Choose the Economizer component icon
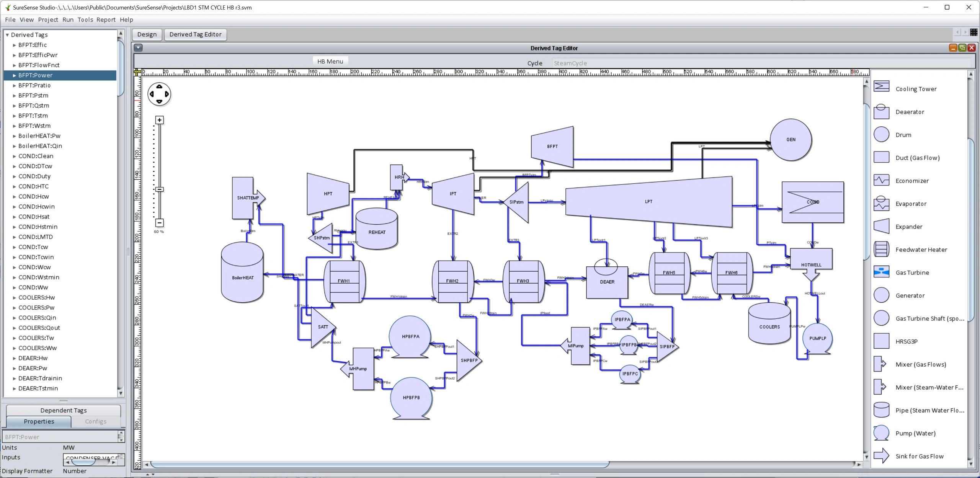Image resolution: width=980 pixels, height=478 pixels. pyautogui.click(x=882, y=180)
